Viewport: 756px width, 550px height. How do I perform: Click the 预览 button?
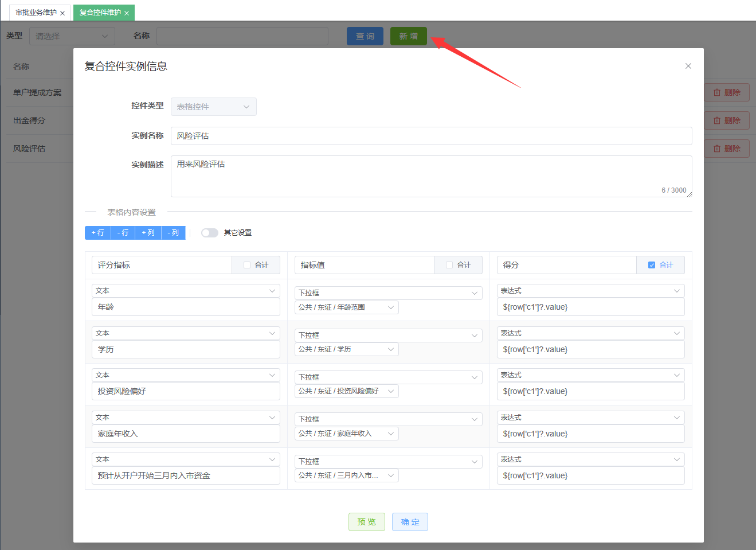click(367, 522)
